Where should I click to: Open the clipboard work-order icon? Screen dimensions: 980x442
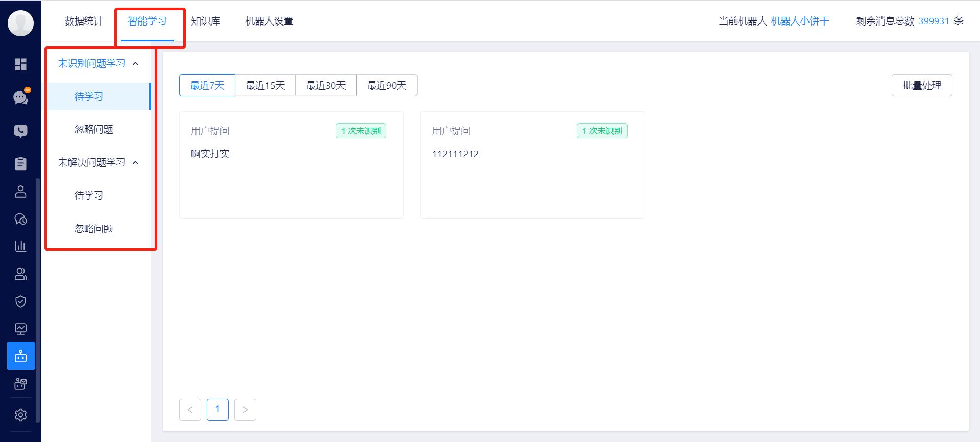pos(20,164)
